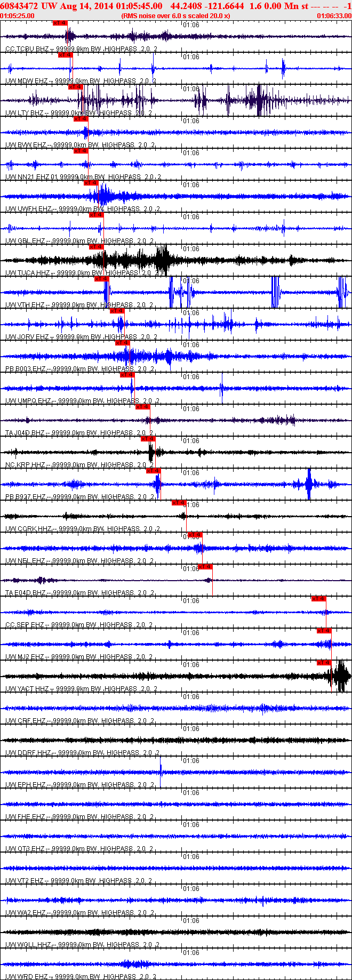Select the red pick flag on UW.VTH trace

(101, 279)
